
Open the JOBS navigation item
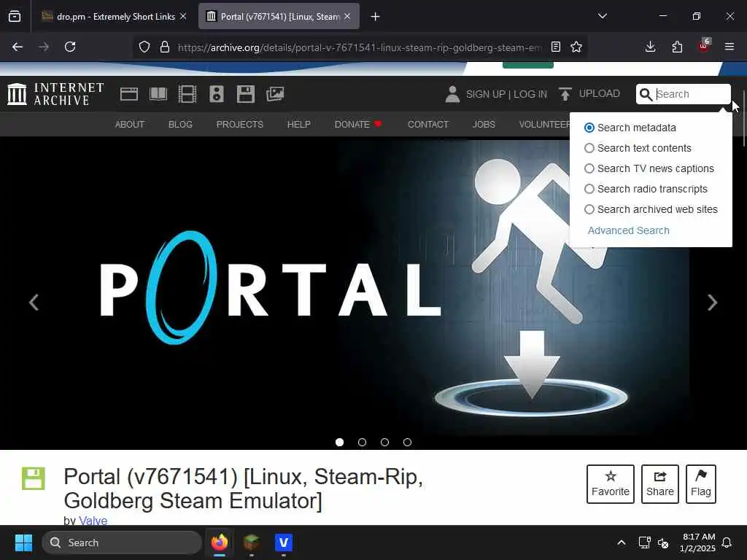click(484, 124)
